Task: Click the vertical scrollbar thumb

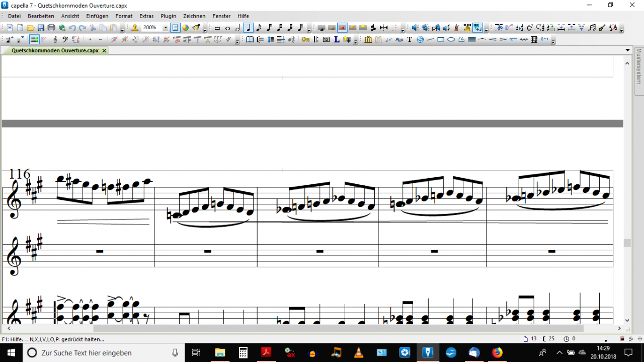Action: pyautogui.click(x=627, y=243)
